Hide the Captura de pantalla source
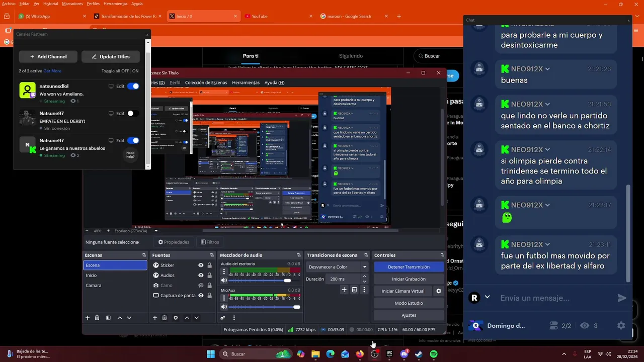The width and height of the screenshot is (644, 362). 201,296
